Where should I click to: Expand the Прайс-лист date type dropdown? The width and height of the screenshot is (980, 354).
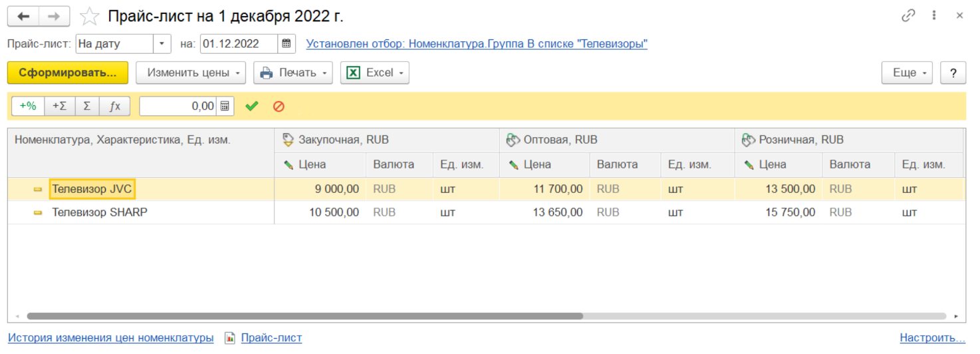[x=162, y=44]
